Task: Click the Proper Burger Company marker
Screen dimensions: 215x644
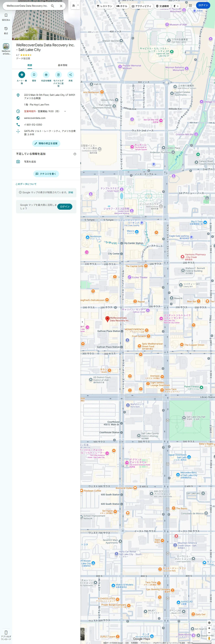Action: point(129,606)
